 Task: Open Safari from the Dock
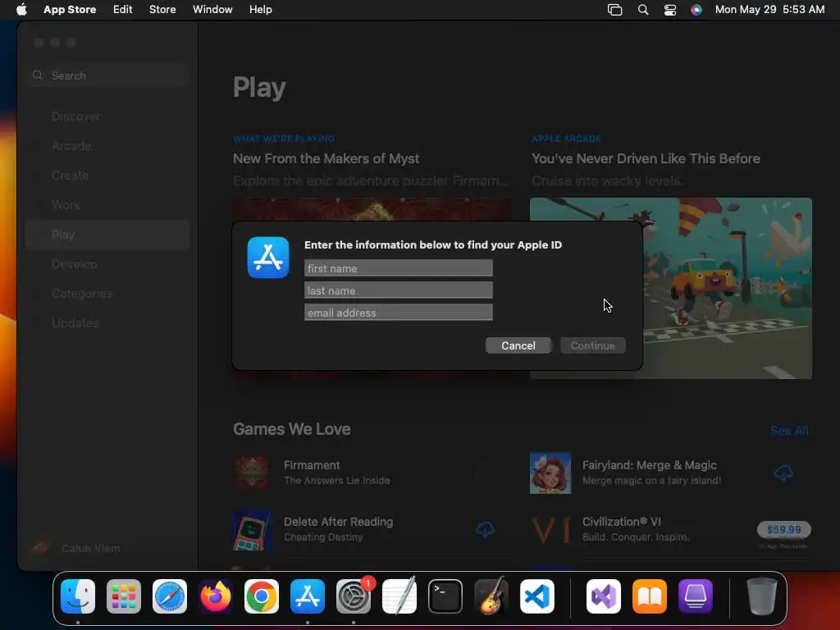point(170,596)
